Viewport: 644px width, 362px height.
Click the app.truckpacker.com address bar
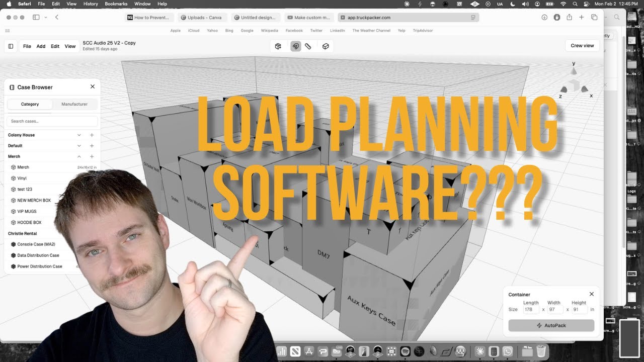click(x=409, y=17)
